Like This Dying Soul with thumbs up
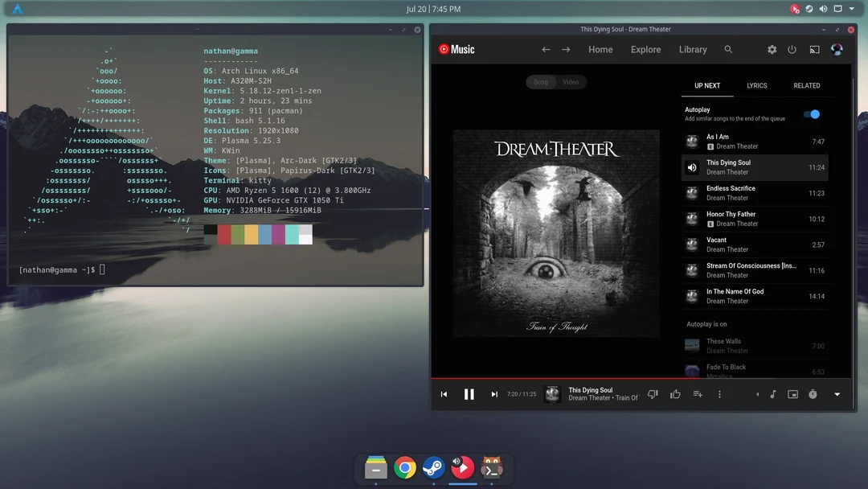Viewport: 868px width, 489px height. 675,394
